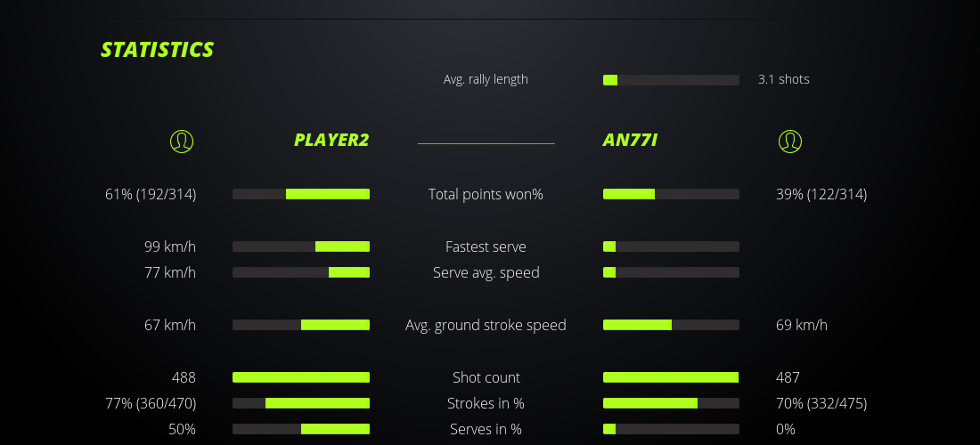Click AN77I Fastest serve bar
The width and height of the screenshot is (980, 445).
click(x=671, y=247)
